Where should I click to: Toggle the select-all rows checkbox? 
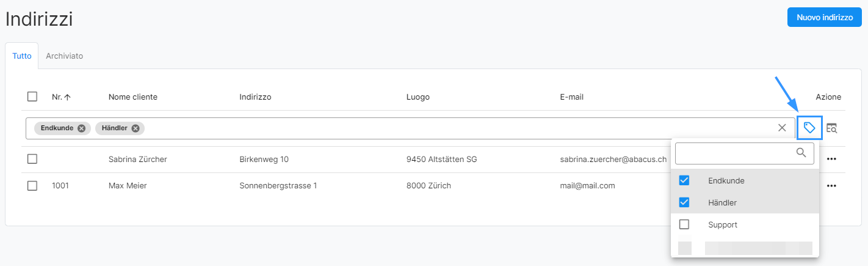32,97
